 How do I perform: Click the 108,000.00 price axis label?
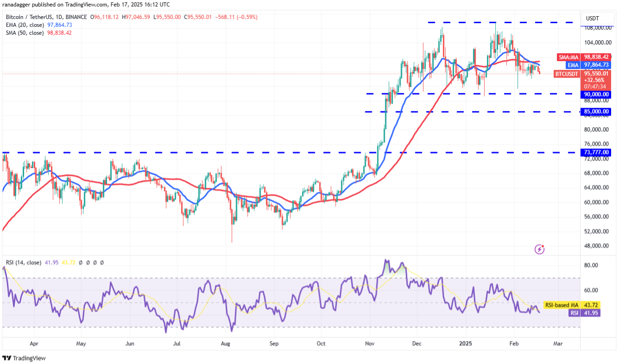point(597,28)
